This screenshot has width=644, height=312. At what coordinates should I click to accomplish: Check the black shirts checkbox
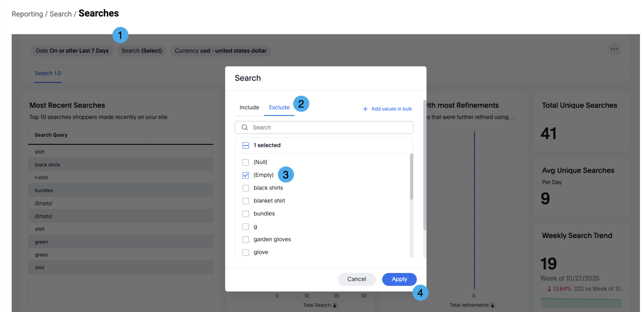pyautogui.click(x=245, y=188)
